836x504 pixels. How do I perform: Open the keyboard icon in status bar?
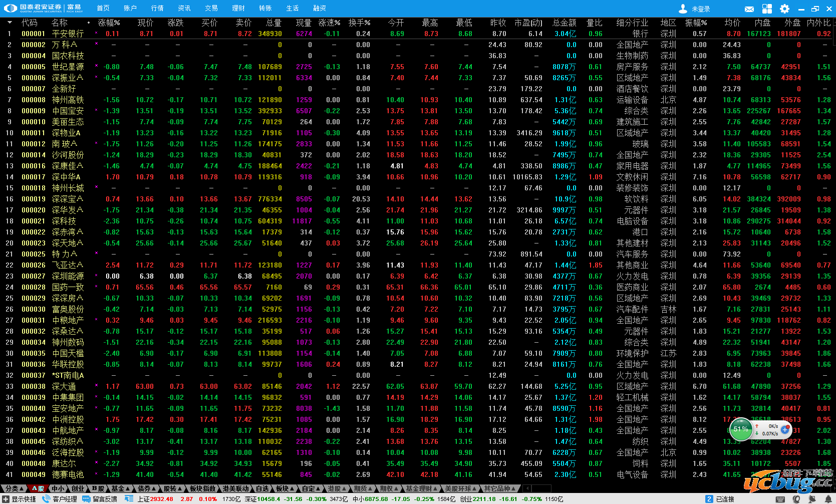tap(780, 499)
